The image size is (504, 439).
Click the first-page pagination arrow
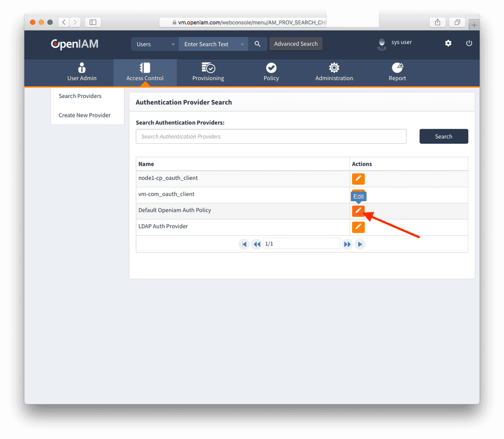click(244, 244)
